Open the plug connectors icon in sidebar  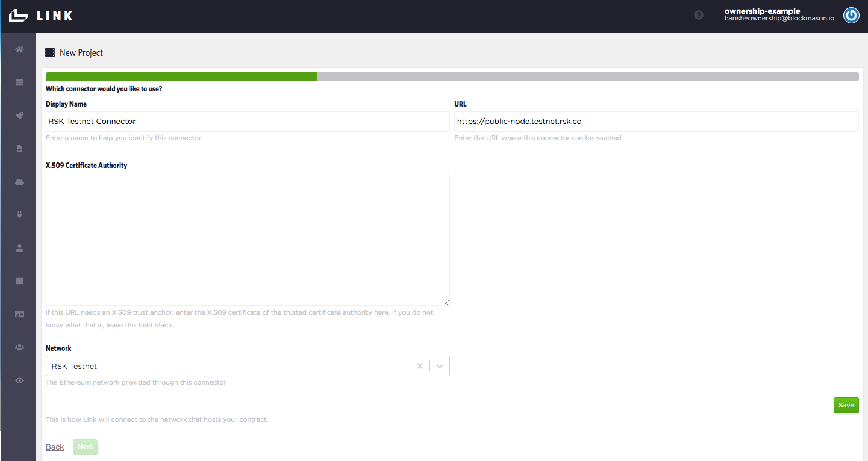pos(19,215)
